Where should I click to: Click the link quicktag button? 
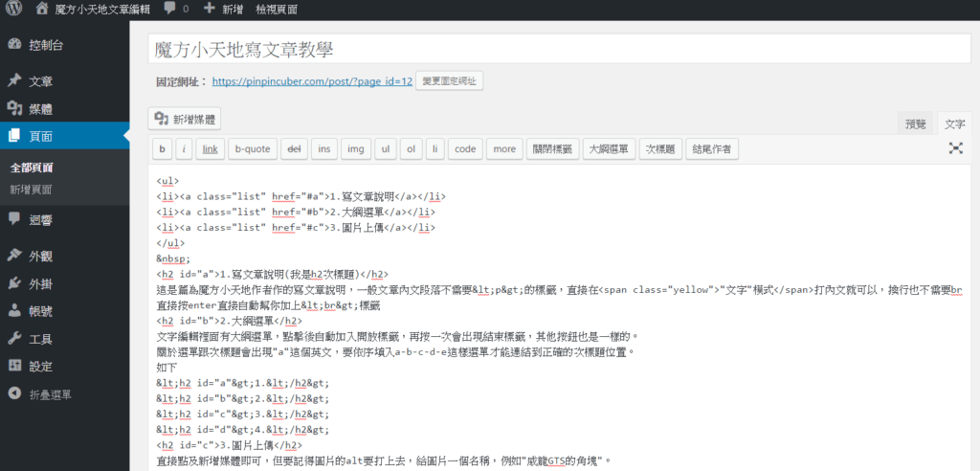pos(210,149)
